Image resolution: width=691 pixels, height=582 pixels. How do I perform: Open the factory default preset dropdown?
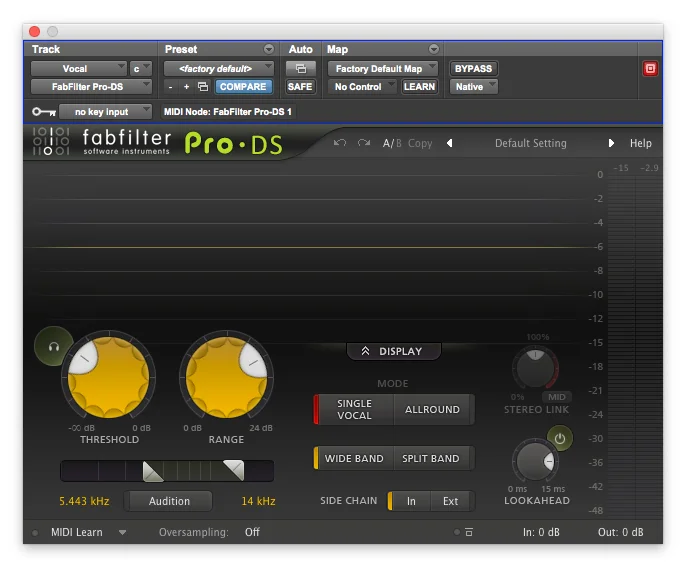click(x=219, y=69)
